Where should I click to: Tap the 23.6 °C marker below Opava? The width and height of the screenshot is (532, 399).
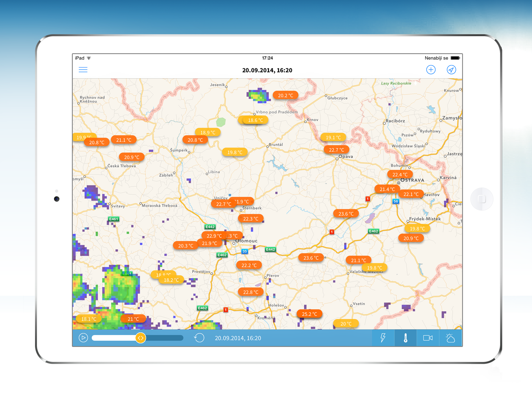[346, 214]
